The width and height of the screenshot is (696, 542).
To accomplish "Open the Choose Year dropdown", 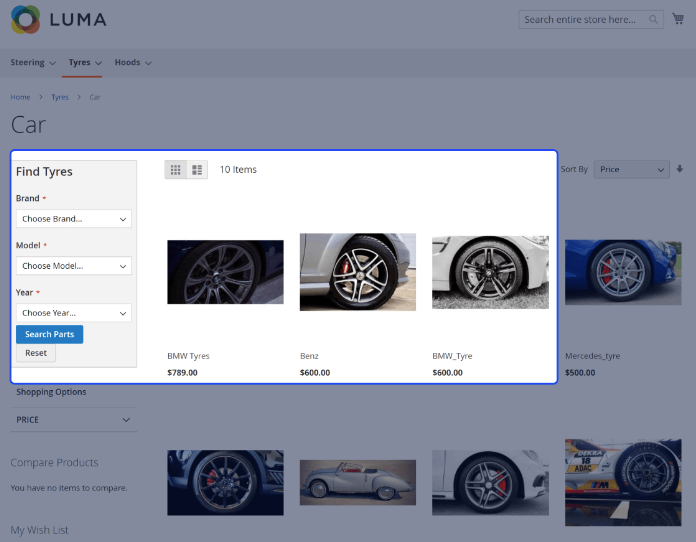I will pos(74,313).
